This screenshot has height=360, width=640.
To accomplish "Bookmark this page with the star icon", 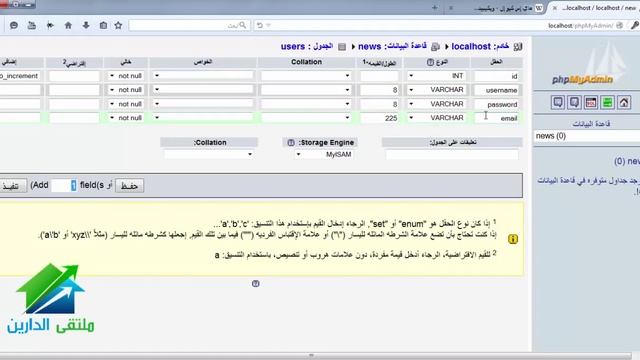I will 118,25.
